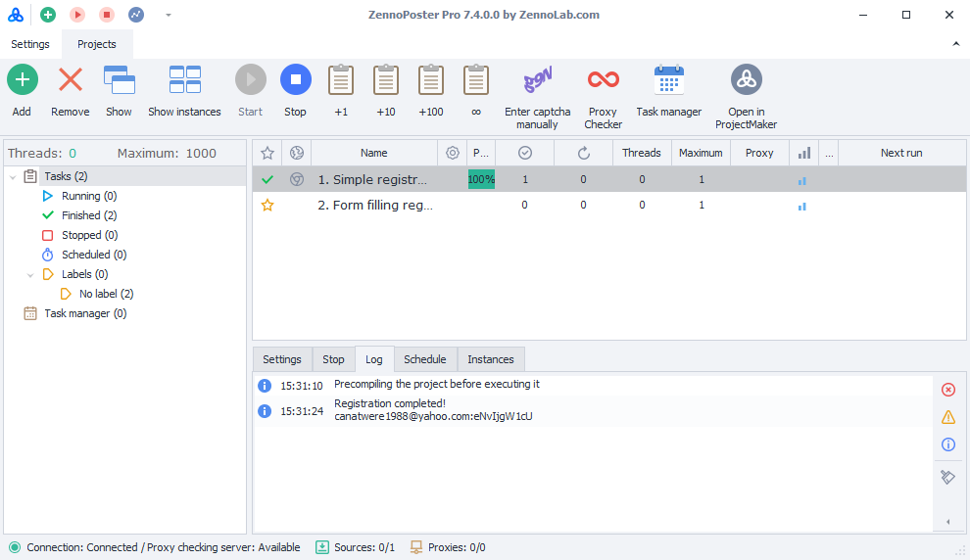
Task: Collapse the Tasks tree node
Action: tap(13, 177)
